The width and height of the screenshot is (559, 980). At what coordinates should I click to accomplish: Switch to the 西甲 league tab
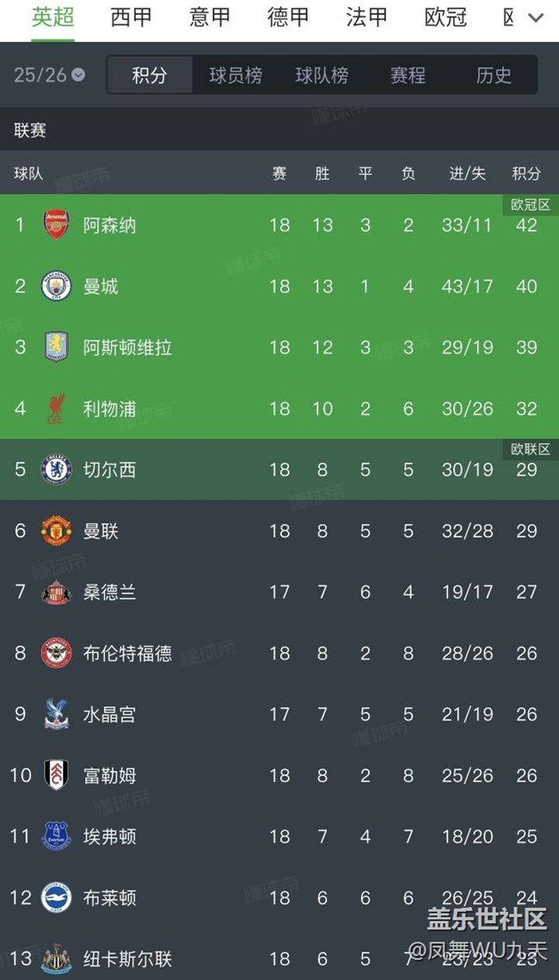(x=132, y=17)
